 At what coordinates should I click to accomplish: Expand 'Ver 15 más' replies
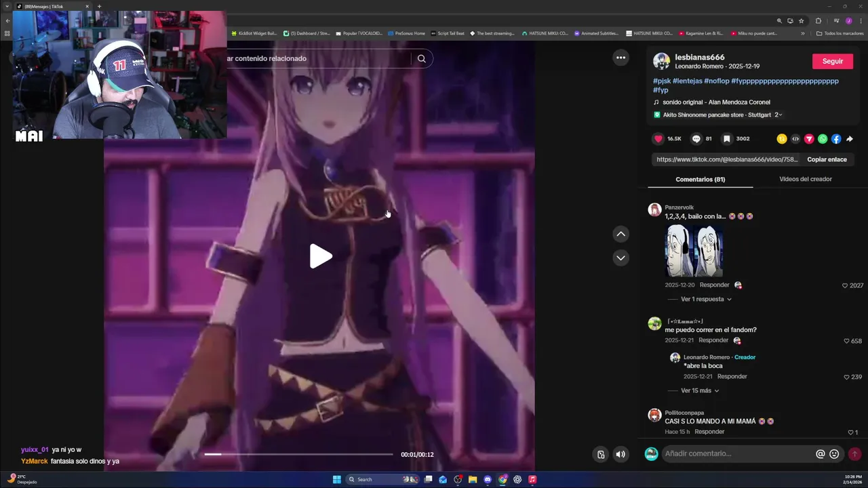pos(700,390)
